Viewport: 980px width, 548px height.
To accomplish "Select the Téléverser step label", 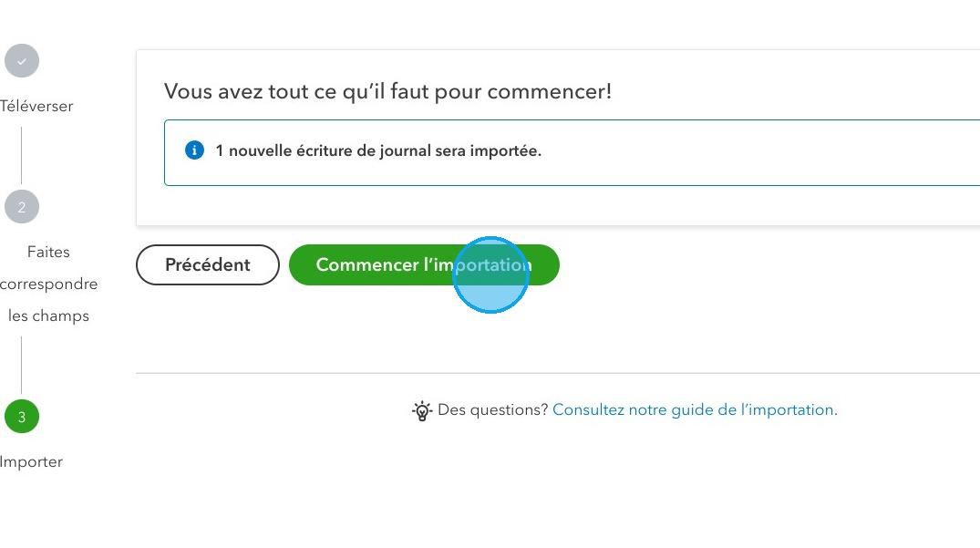I will tap(36, 106).
